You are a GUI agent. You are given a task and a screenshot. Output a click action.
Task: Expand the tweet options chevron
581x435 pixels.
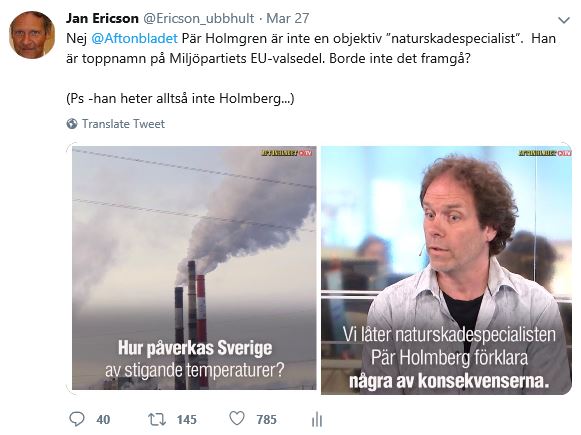click(x=564, y=20)
